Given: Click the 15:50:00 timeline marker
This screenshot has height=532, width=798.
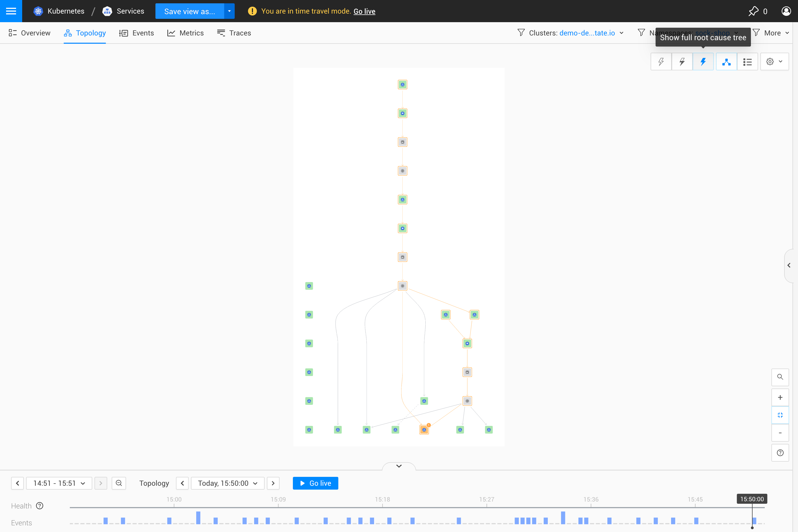Looking at the screenshot, I should (752, 499).
